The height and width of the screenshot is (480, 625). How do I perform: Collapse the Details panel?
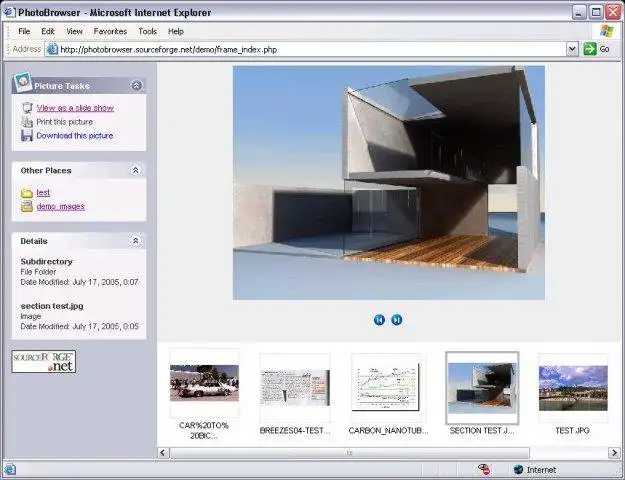(136, 241)
